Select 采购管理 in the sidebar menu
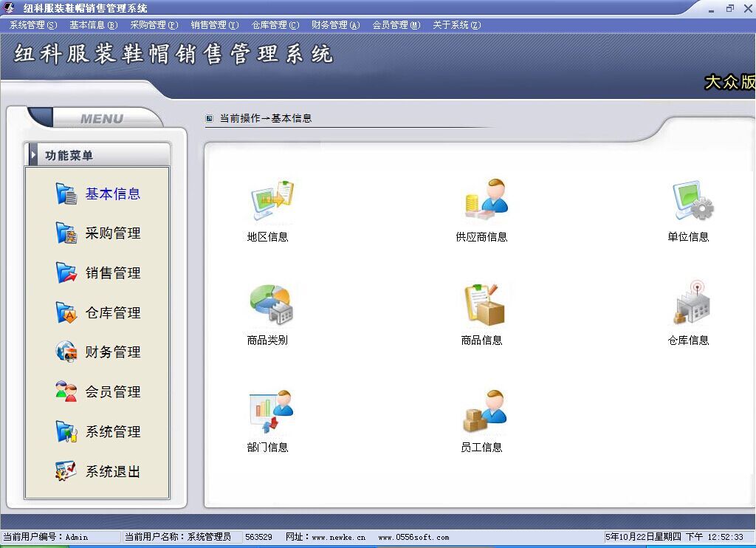 [112, 233]
